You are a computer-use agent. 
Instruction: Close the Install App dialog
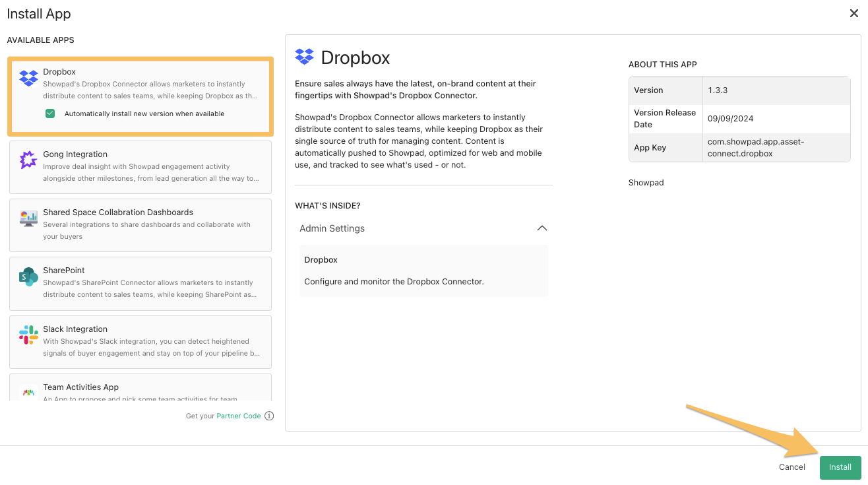tap(853, 14)
